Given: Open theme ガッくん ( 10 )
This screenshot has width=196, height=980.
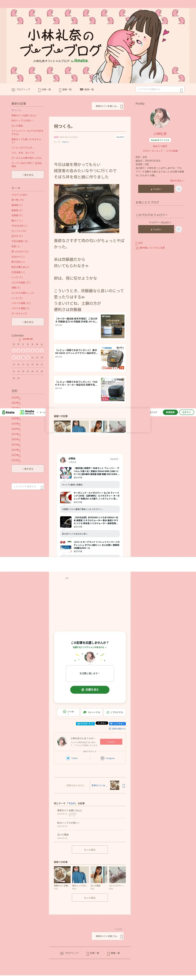Looking at the screenshot, I should (x=19, y=231).
